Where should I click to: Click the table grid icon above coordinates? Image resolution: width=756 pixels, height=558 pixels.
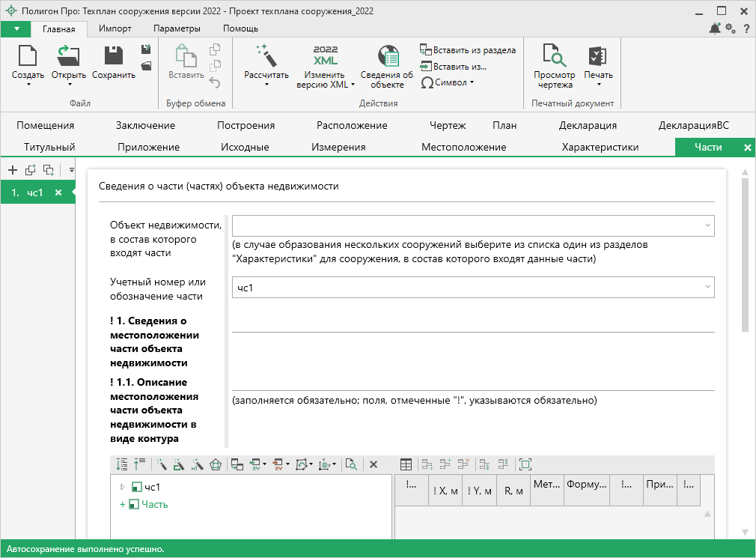(406, 464)
